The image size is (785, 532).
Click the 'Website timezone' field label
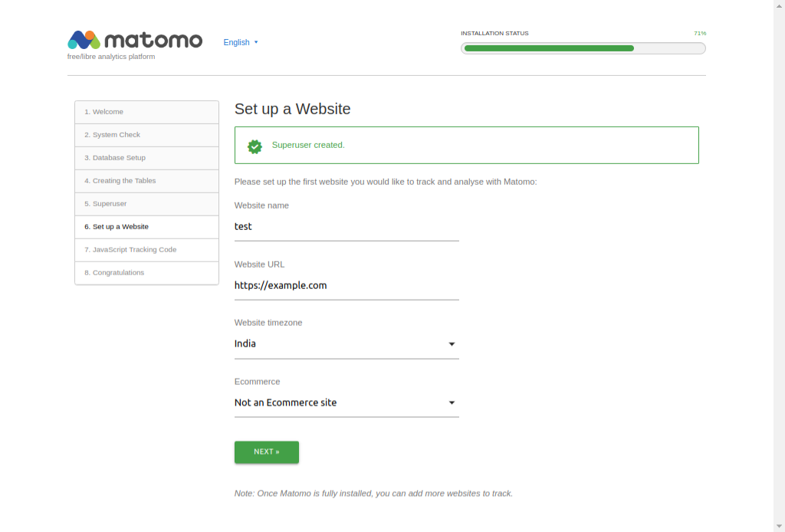268,323
